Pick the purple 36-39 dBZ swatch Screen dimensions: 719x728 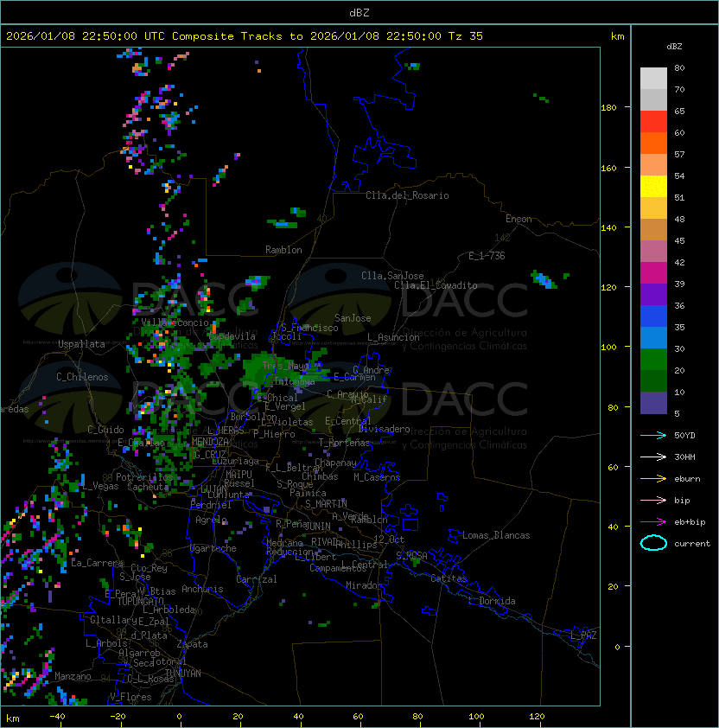[653, 294]
